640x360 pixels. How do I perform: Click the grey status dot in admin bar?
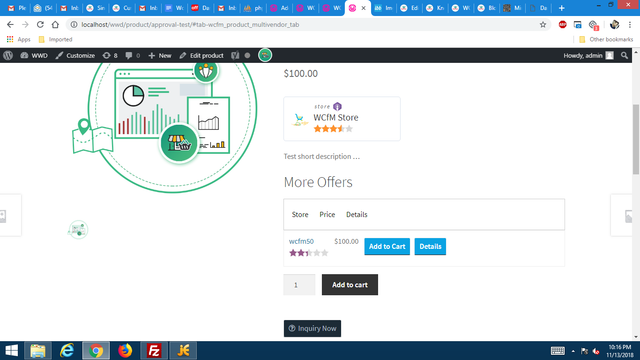[247, 56]
